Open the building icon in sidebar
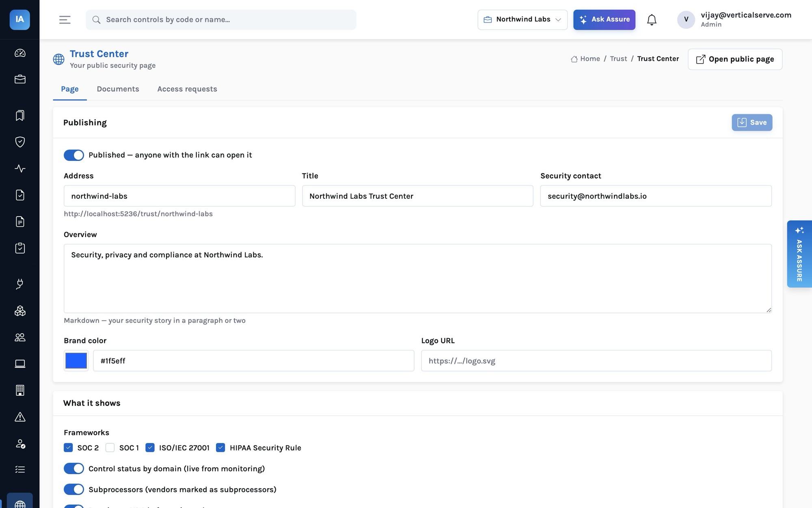The image size is (812, 508). [20, 390]
